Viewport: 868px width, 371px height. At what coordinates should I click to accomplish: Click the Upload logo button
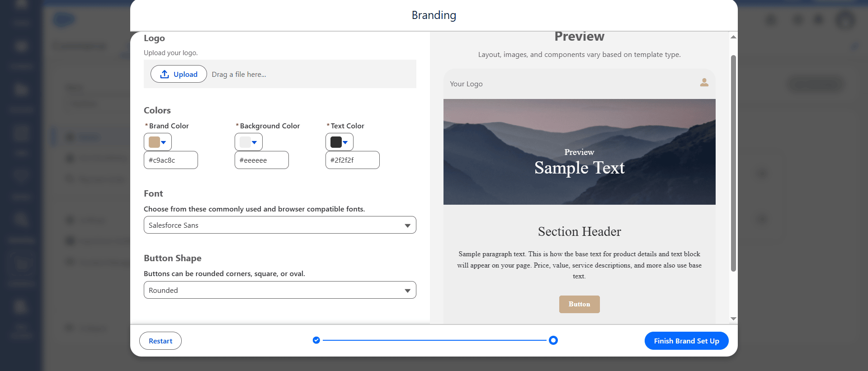pos(179,74)
